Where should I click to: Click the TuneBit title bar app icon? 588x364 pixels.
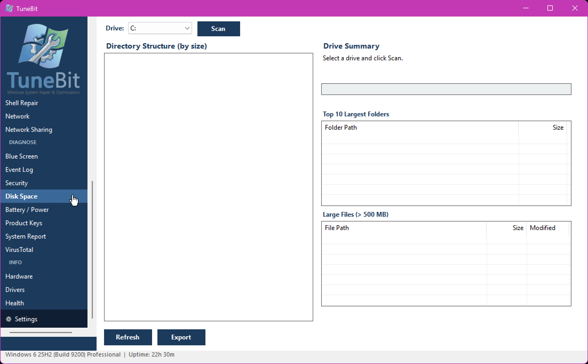9,8
